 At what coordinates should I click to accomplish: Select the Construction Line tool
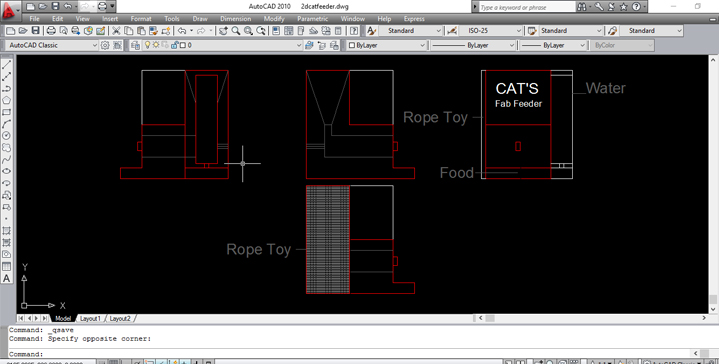(x=6, y=77)
